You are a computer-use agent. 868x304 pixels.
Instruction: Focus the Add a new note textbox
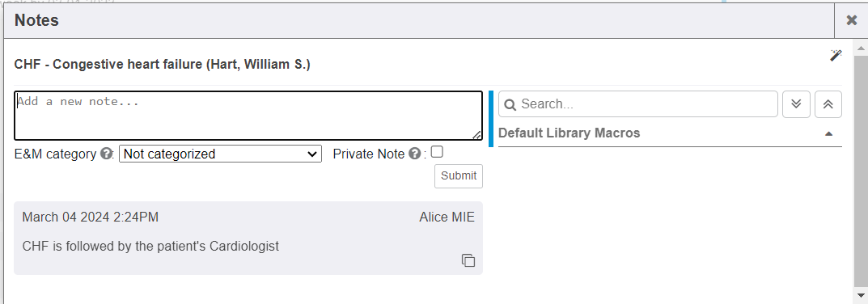pos(248,116)
